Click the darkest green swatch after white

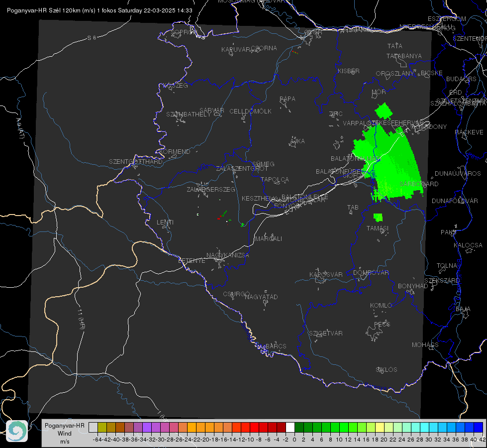pyautogui.click(x=299, y=428)
